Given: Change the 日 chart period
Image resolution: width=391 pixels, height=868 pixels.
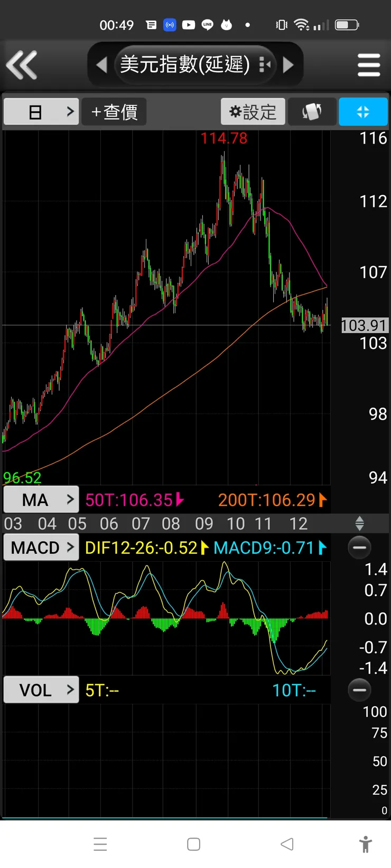Looking at the screenshot, I should (41, 112).
